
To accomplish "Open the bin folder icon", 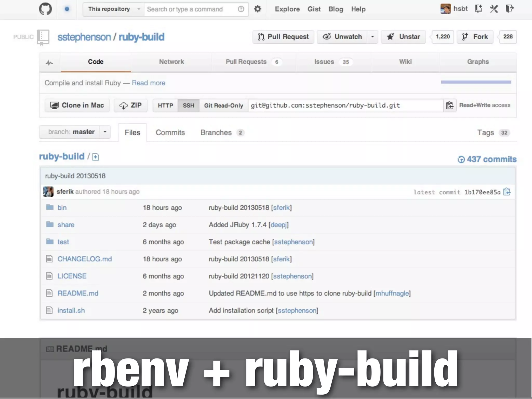I will coord(50,207).
